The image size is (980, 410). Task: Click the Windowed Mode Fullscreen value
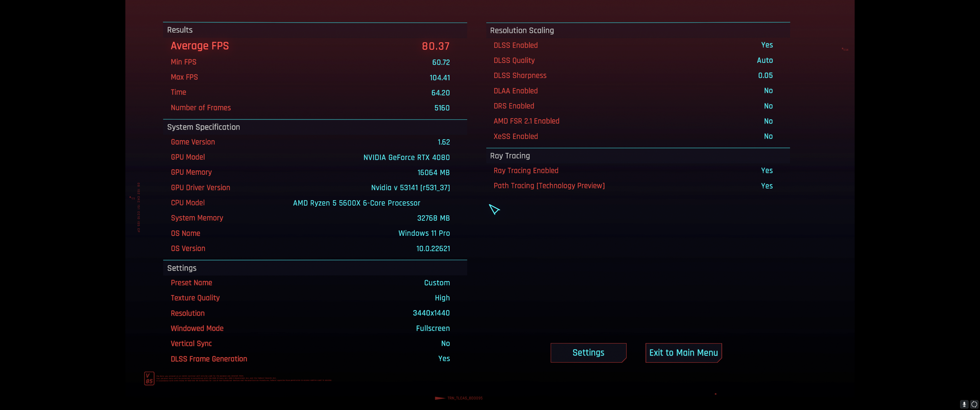[432, 328]
